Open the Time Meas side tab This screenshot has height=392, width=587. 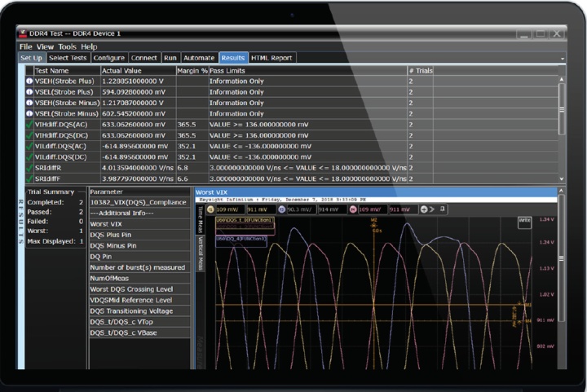click(x=201, y=219)
